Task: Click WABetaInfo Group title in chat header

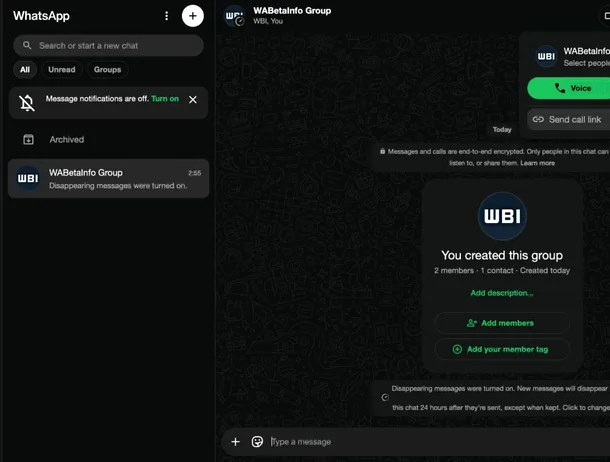Action: point(292,10)
